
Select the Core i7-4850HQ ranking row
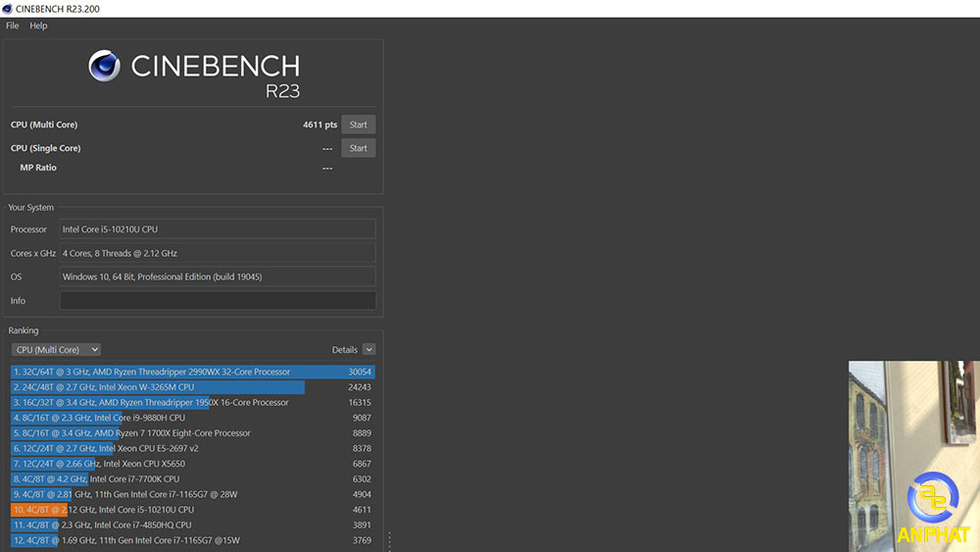pyautogui.click(x=192, y=525)
